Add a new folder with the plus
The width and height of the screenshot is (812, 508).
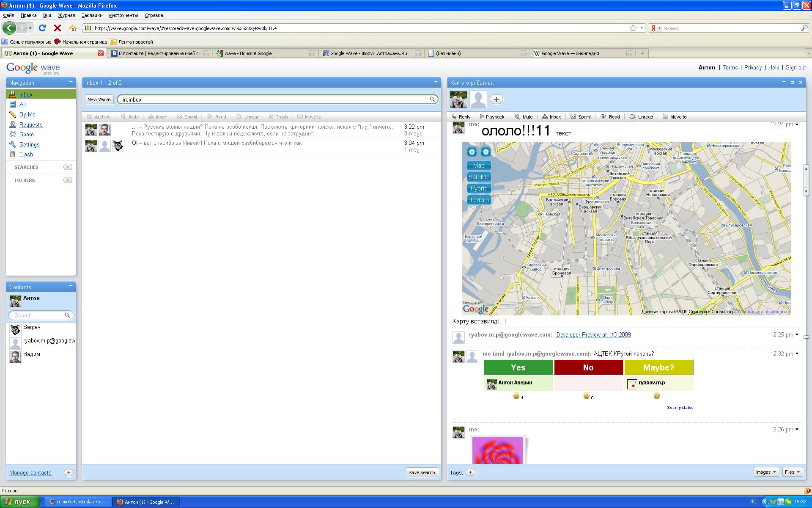(x=68, y=180)
